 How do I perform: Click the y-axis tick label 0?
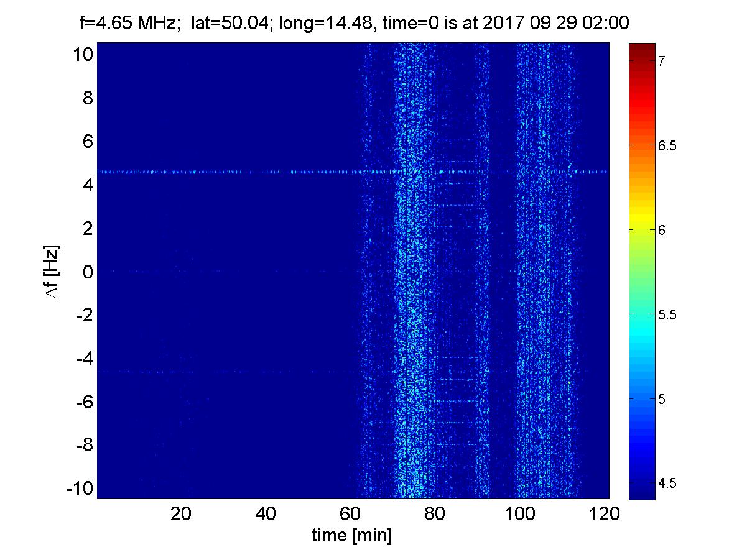[88, 272]
